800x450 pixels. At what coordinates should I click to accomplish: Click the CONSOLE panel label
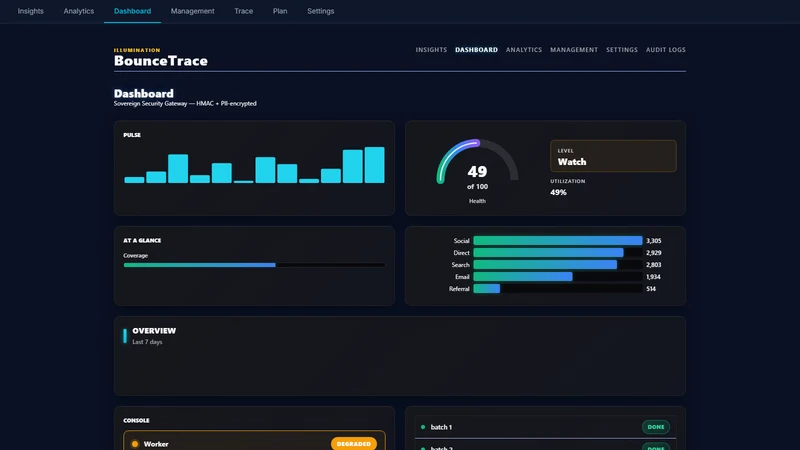click(136, 420)
